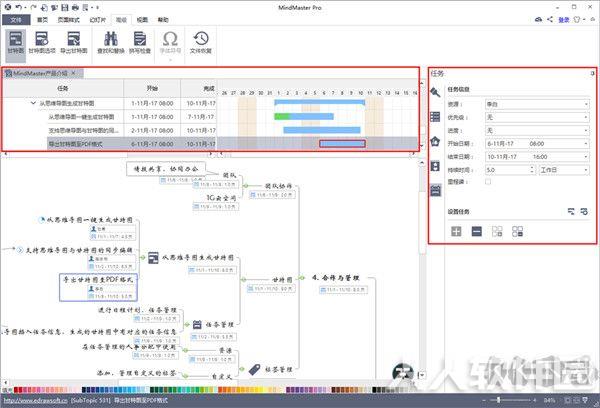The width and height of the screenshot is (600, 408).
Task: Close the MindMaster产品介绍 document tab
Action: coord(73,73)
